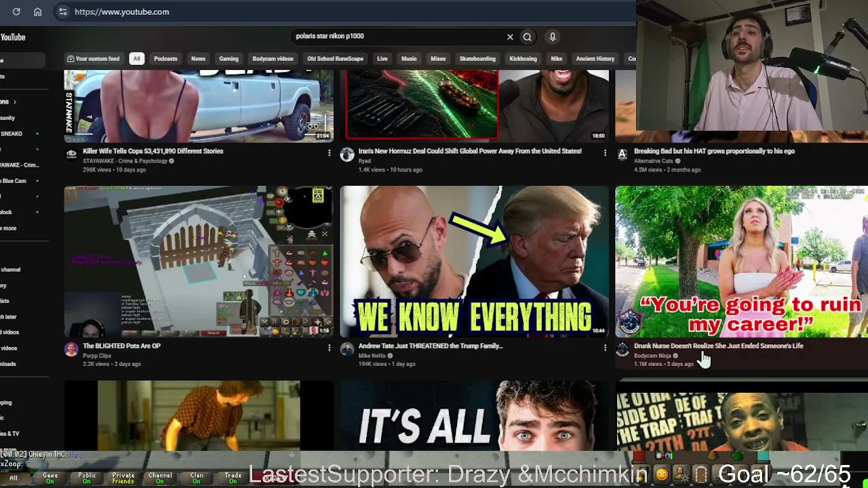Image resolution: width=868 pixels, height=488 pixels.
Task: Visit STAYAWAKE - Crime & Psychology channel name
Action: 125,161
